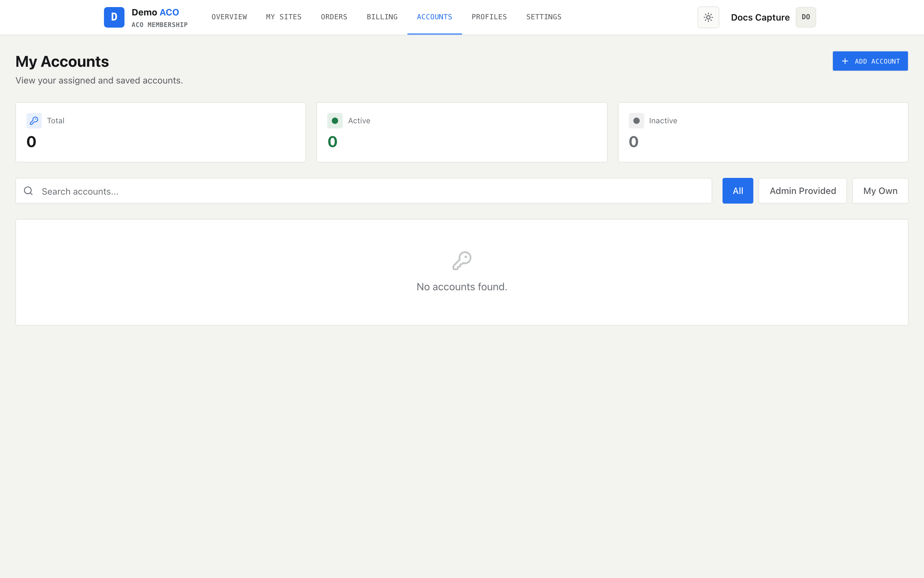This screenshot has height=578, width=924.
Task: Click the Active card label
Action: pos(359,121)
